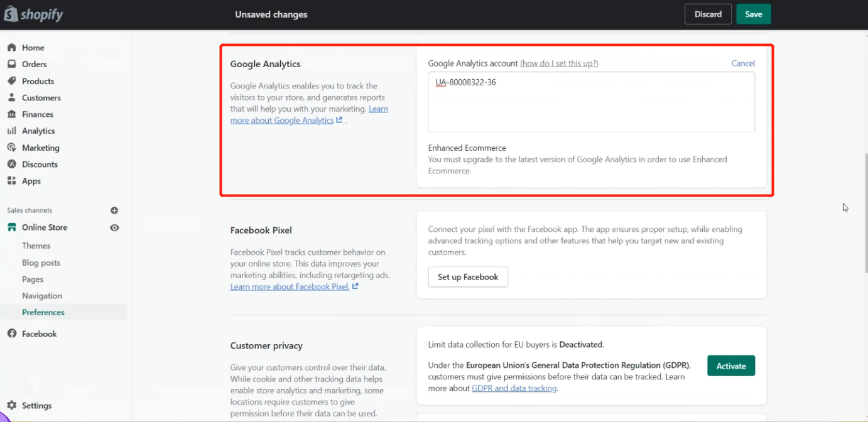The width and height of the screenshot is (868, 422).
Task: Click the Customers person icon
Action: point(11,97)
